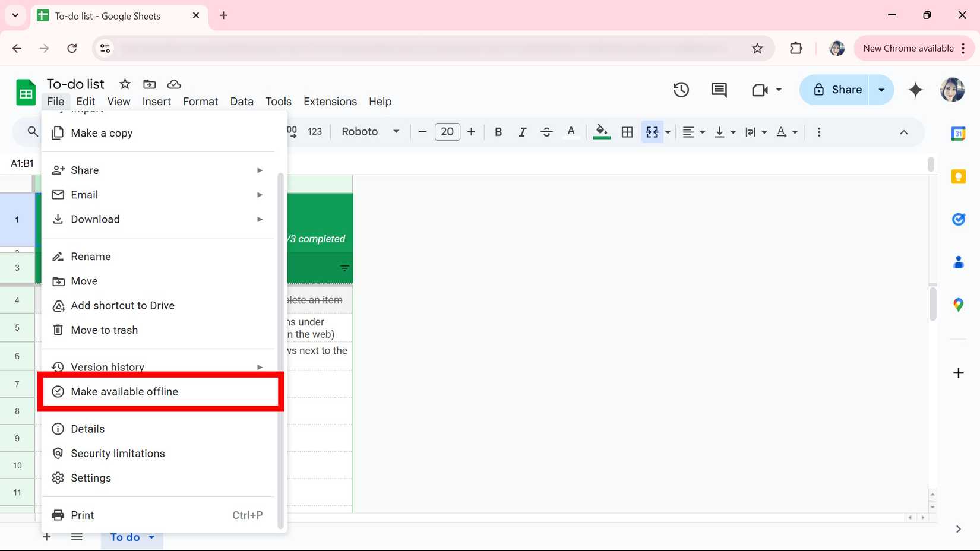Click the font size input field
Screen dimensions: 980x551
tap(447, 132)
